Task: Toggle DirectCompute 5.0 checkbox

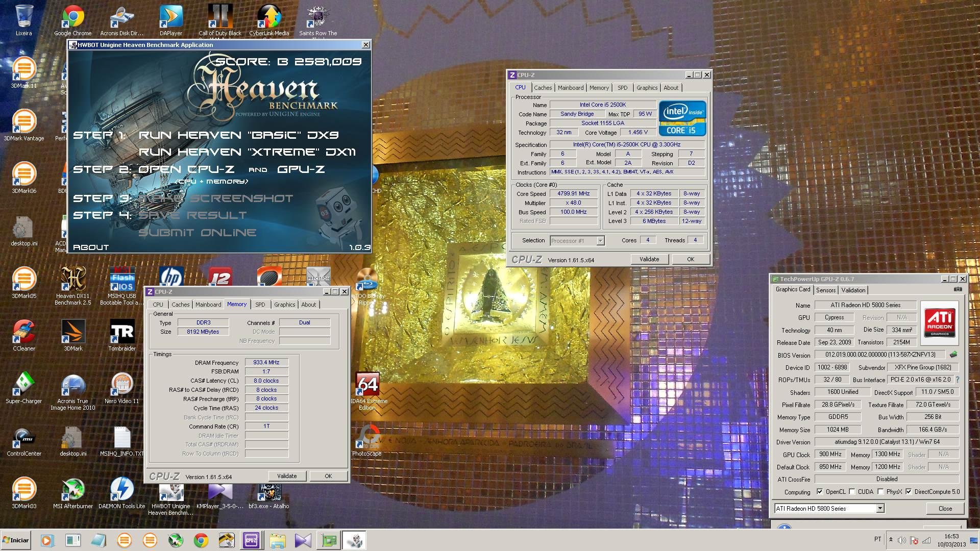Action: tap(909, 492)
